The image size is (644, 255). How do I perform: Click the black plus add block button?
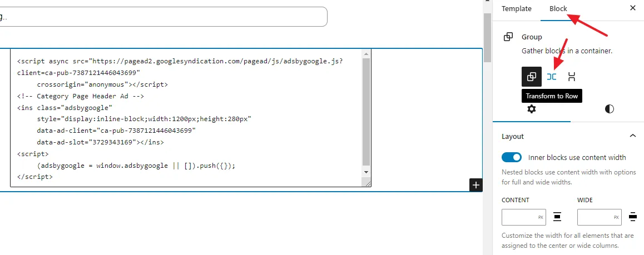point(475,186)
